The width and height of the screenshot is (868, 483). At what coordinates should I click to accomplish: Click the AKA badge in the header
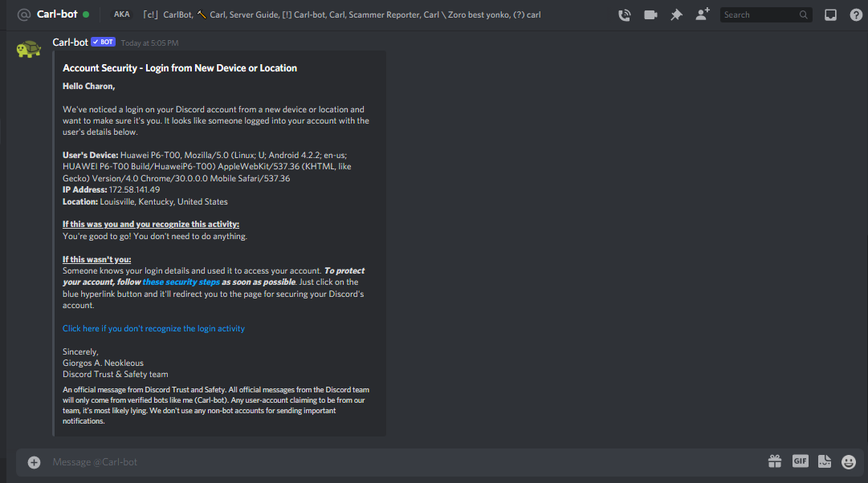(121, 14)
